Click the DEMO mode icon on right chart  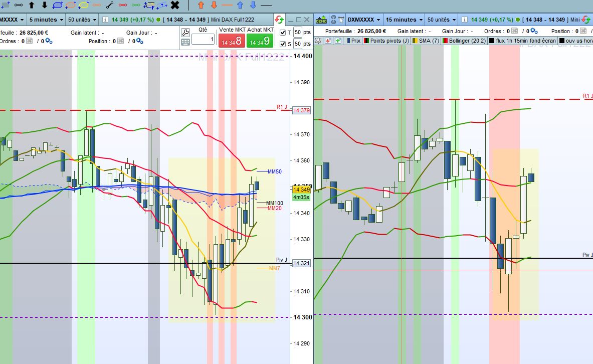click(x=321, y=20)
